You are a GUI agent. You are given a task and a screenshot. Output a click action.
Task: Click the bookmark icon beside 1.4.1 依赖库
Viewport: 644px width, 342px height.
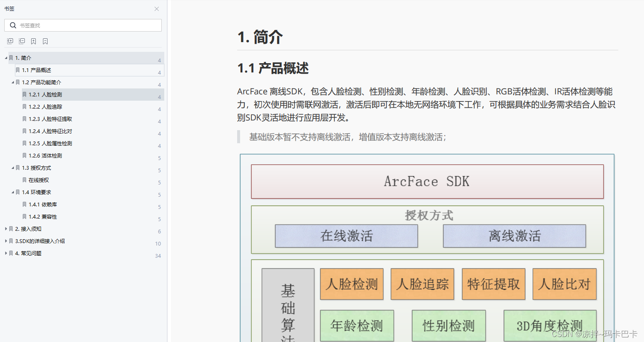point(24,205)
